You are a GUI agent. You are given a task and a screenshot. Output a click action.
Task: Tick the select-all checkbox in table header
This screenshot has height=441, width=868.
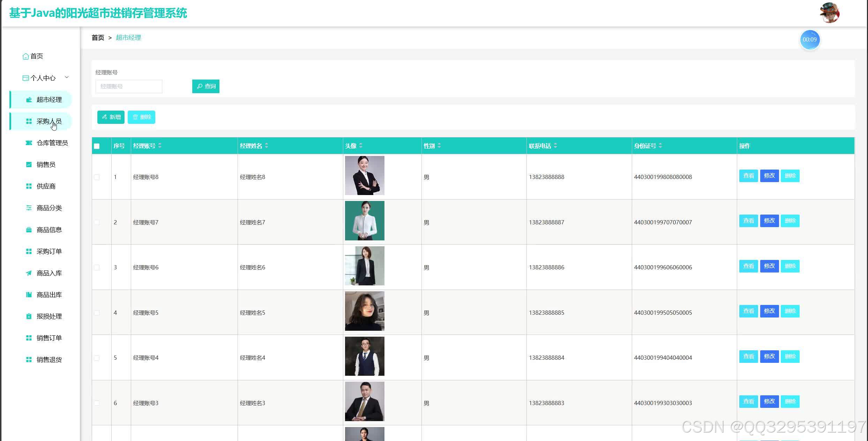[97, 146]
